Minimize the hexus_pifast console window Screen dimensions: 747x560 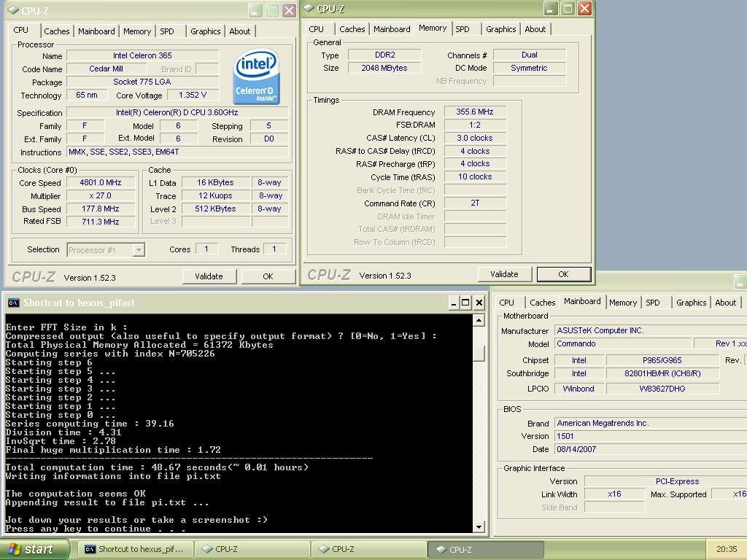pos(453,303)
